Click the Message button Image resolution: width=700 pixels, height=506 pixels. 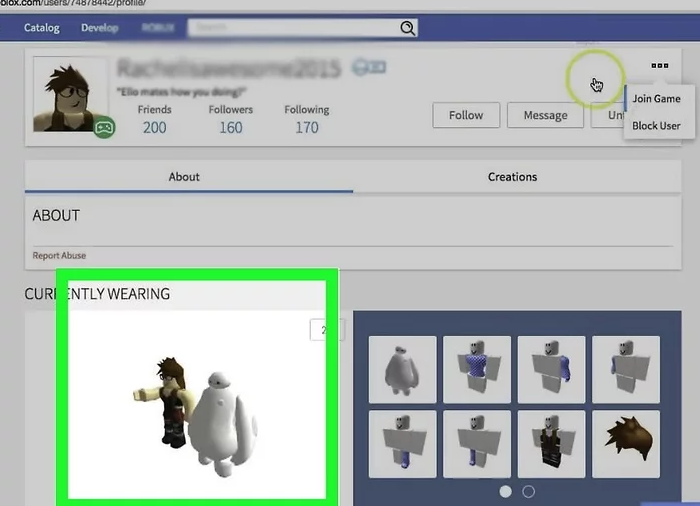545,115
